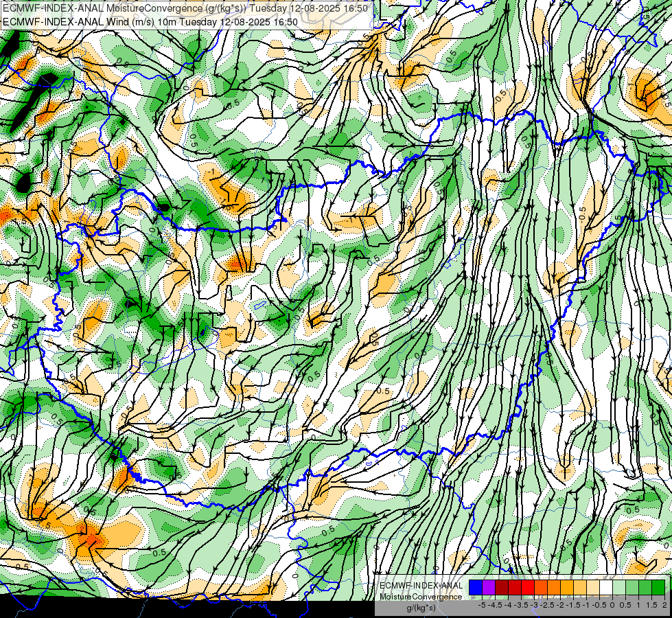Click the 'ECMWF-INDEX-ANAL' label in the legend box
672x618 pixels.
tap(421, 586)
